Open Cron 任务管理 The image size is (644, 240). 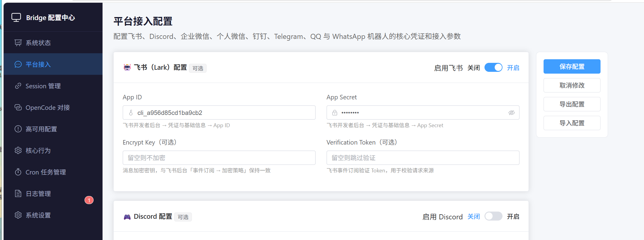pos(53,172)
